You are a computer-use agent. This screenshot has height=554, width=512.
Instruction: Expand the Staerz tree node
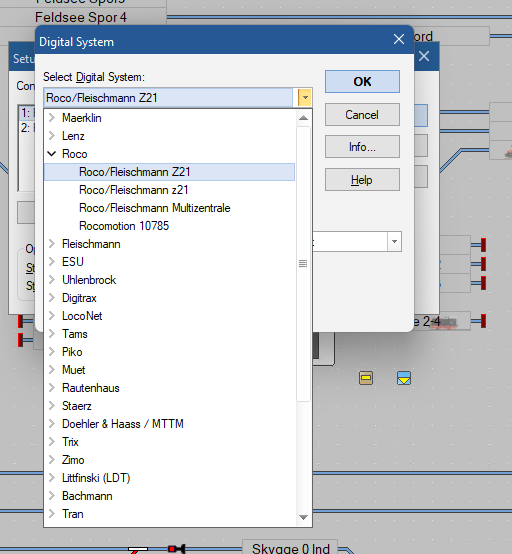pos(52,406)
